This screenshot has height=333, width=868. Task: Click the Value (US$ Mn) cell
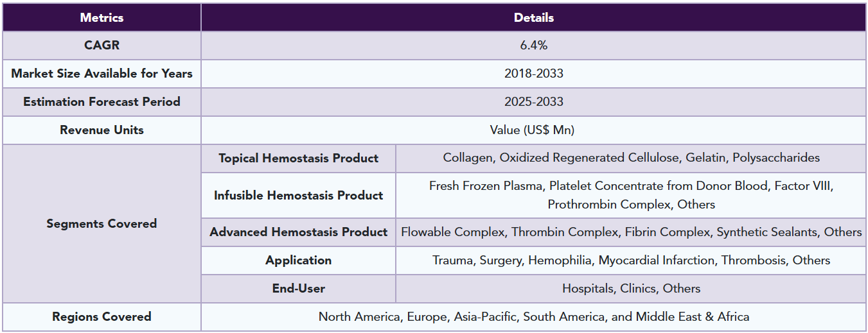coord(534,130)
